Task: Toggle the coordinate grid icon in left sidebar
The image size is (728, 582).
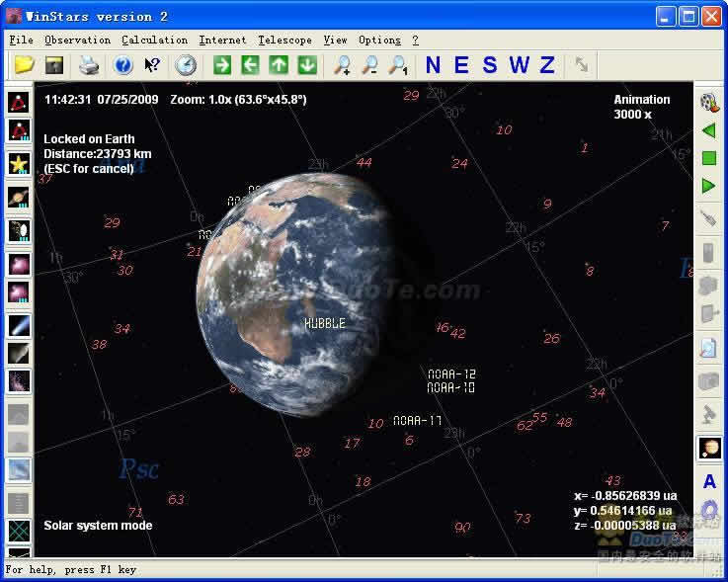Action: tap(19, 532)
